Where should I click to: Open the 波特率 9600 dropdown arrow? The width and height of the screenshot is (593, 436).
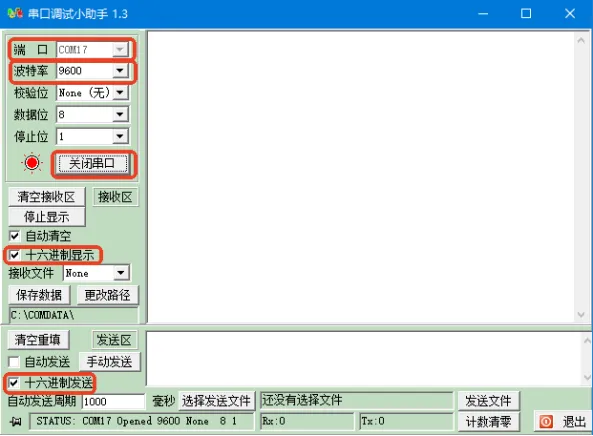tap(120, 70)
